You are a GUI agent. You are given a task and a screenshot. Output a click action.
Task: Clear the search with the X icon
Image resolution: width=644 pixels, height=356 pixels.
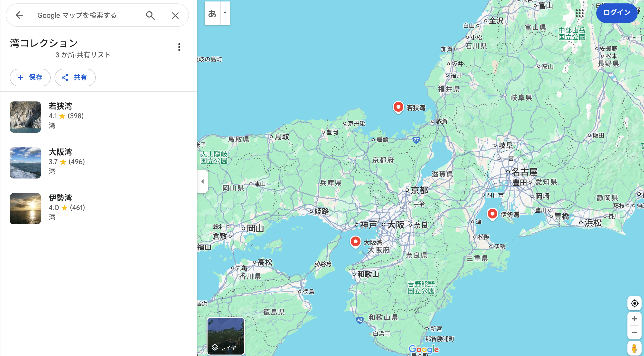pyautogui.click(x=175, y=15)
